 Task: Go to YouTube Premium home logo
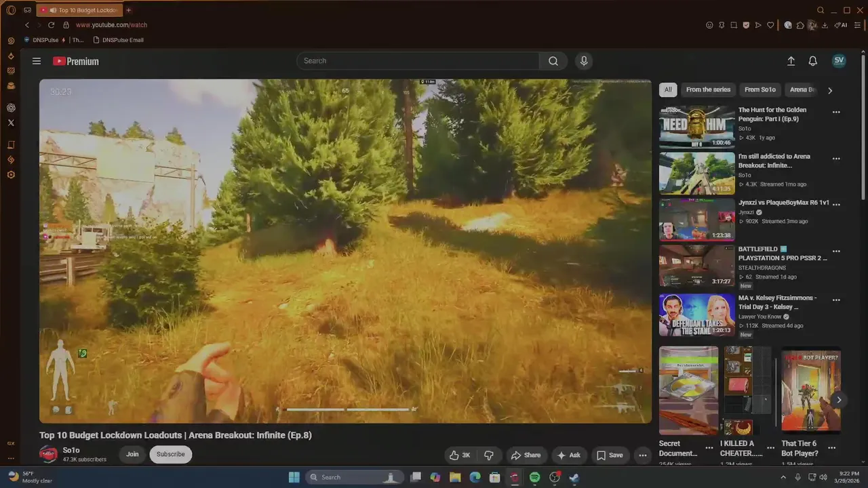coord(76,61)
